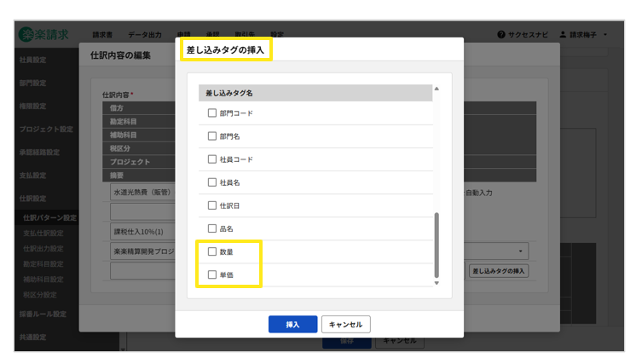Click the 水道光熱費（販管） input field
The image size is (636, 364).
(x=142, y=193)
